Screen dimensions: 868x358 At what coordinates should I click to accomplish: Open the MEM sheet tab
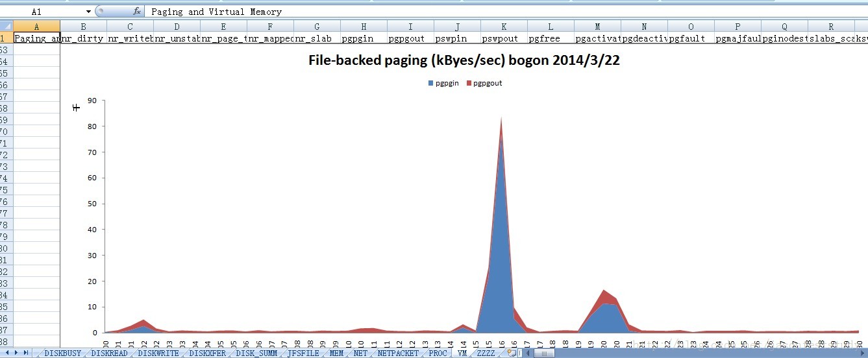(x=336, y=353)
